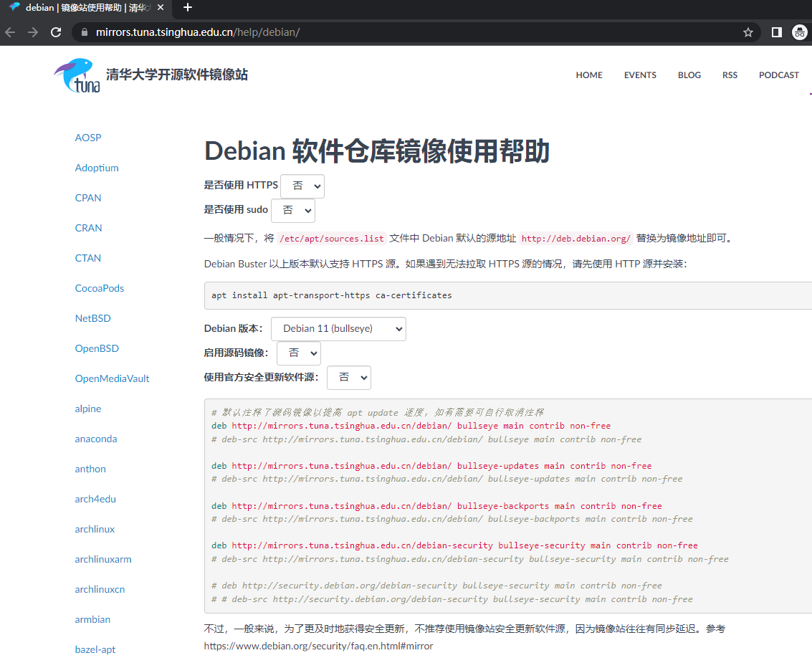Open the 是否使用 HTTPS dropdown

pyautogui.click(x=302, y=186)
